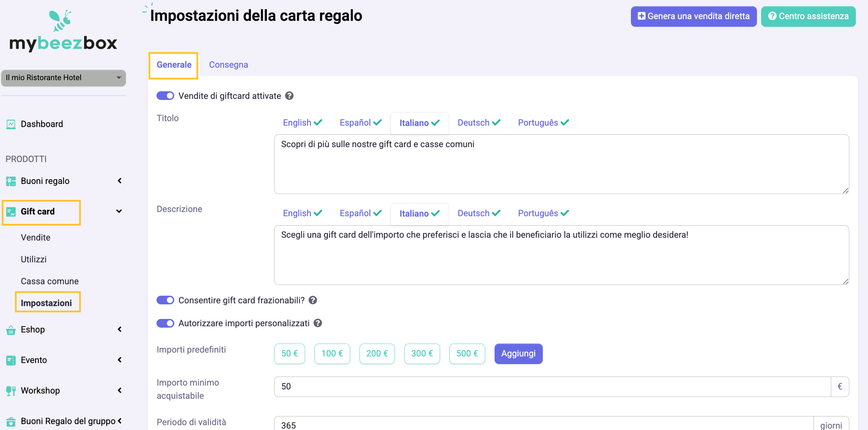This screenshot has width=868, height=430.
Task: Click the Dashboard chart icon
Action: [x=11, y=124]
